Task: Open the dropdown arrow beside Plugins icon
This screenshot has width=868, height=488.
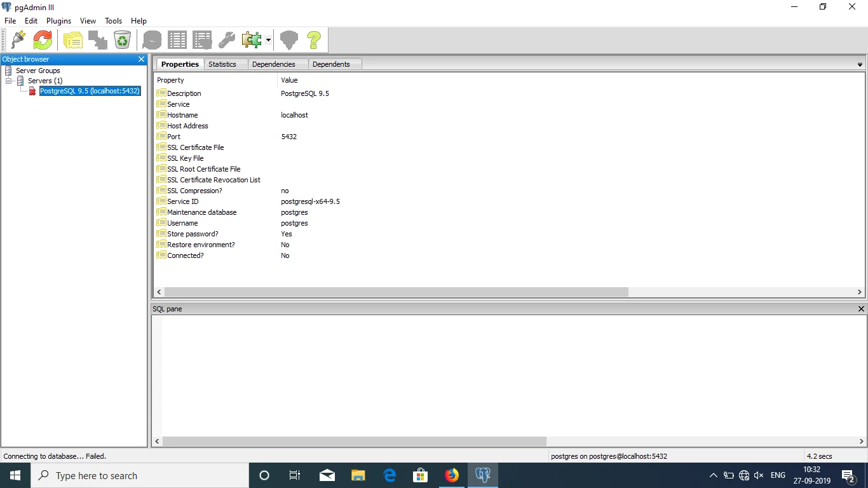Action: click(268, 40)
